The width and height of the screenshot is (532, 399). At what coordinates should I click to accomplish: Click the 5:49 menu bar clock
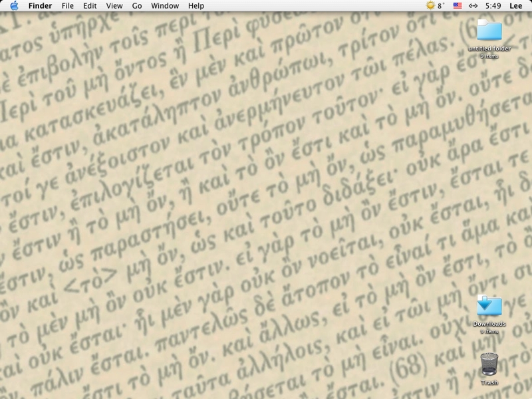click(x=493, y=6)
